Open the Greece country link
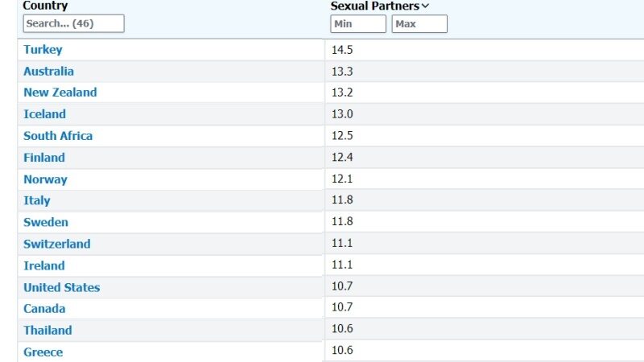Viewport: 644px width, 362px height. coord(43,352)
